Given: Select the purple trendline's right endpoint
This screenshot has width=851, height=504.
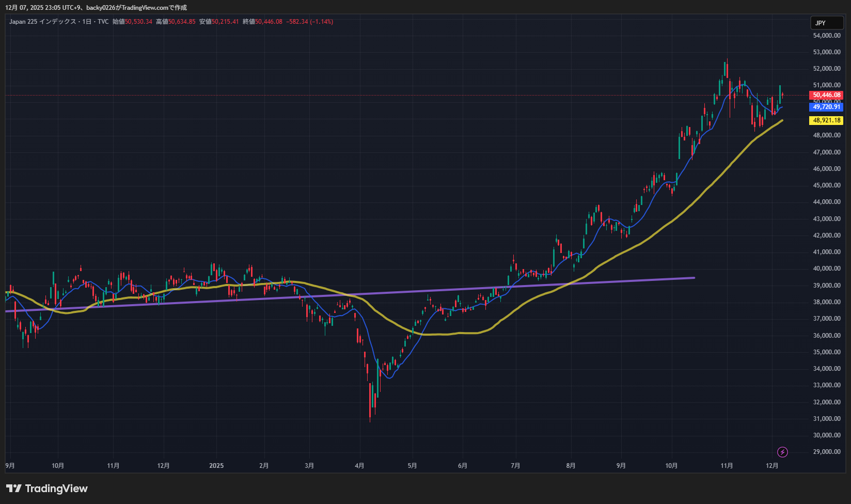Looking at the screenshot, I should tap(694, 278).
